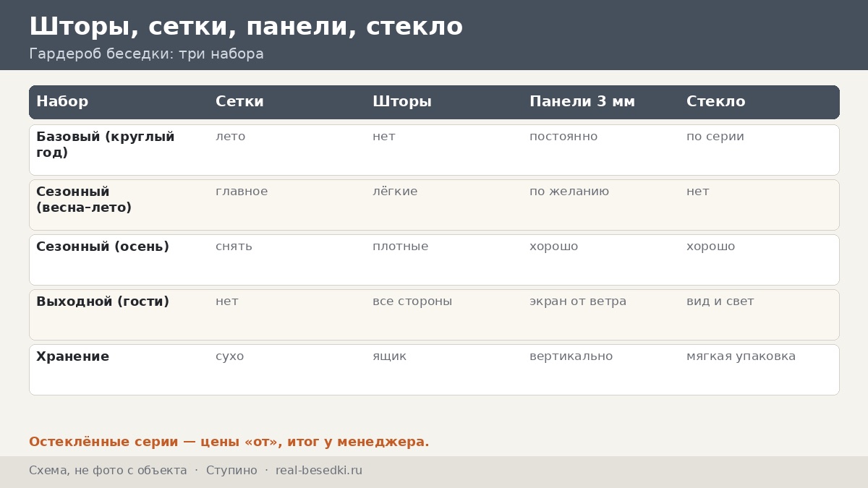Click 'нет' under Шторы in Базовый row
Image resolution: width=868 pixels, height=488 pixels.
click(384, 137)
